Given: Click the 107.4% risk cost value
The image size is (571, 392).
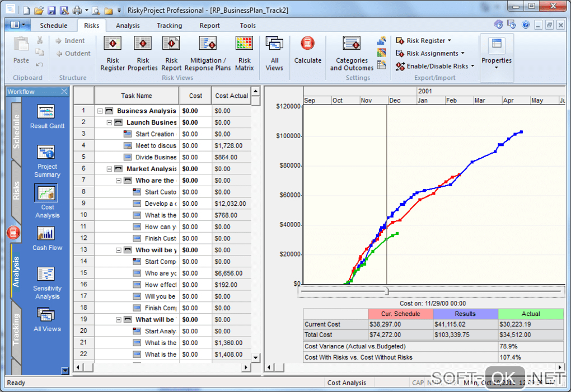Looking at the screenshot, I should tap(531, 357).
